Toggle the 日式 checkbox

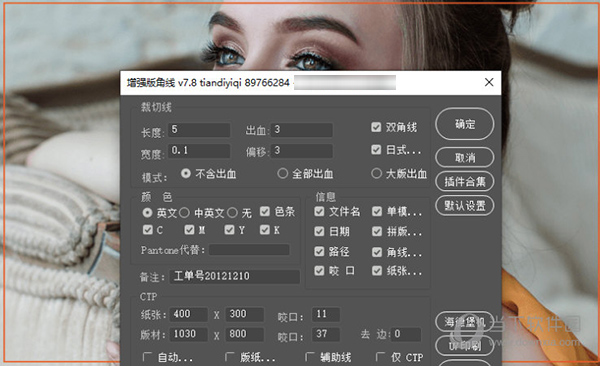tap(376, 150)
